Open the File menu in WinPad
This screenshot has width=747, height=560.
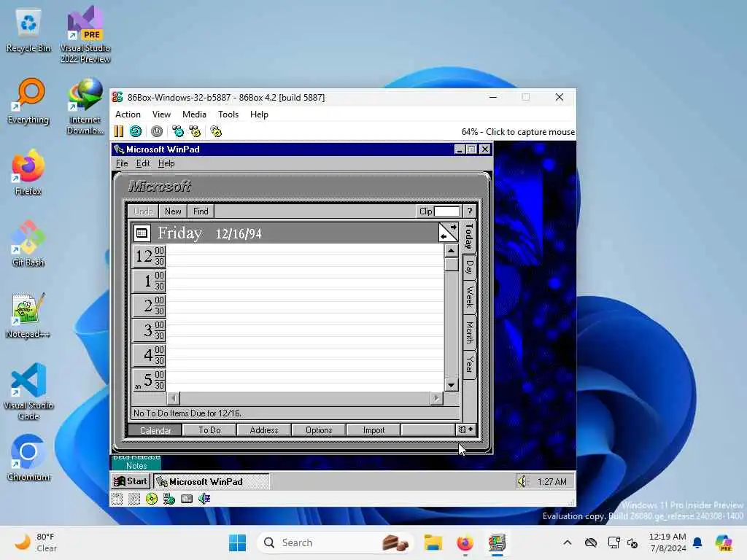click(122, 163)
